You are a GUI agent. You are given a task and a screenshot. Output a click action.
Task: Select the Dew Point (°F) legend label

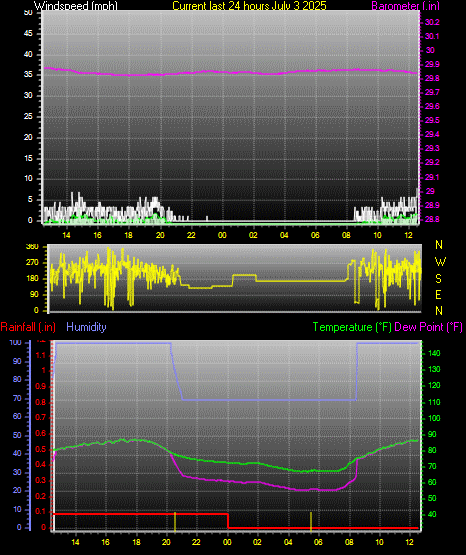coord(428,327)
